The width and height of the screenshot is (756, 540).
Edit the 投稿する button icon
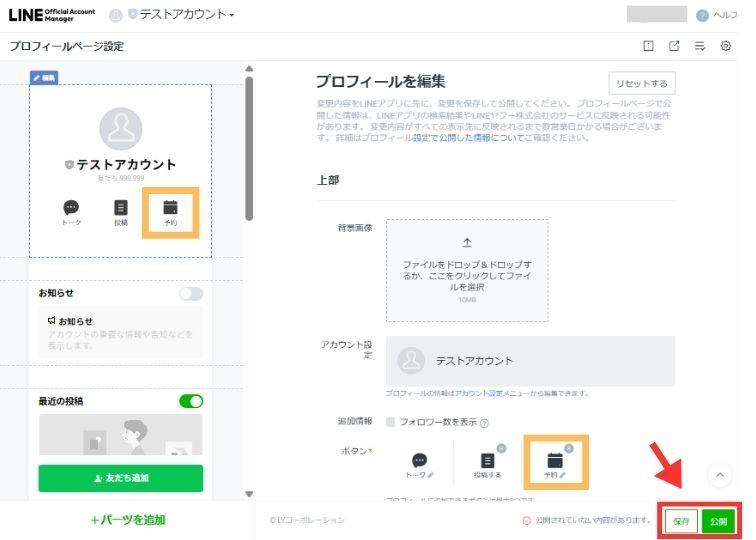pyautogui.click(x=487, y=465)
